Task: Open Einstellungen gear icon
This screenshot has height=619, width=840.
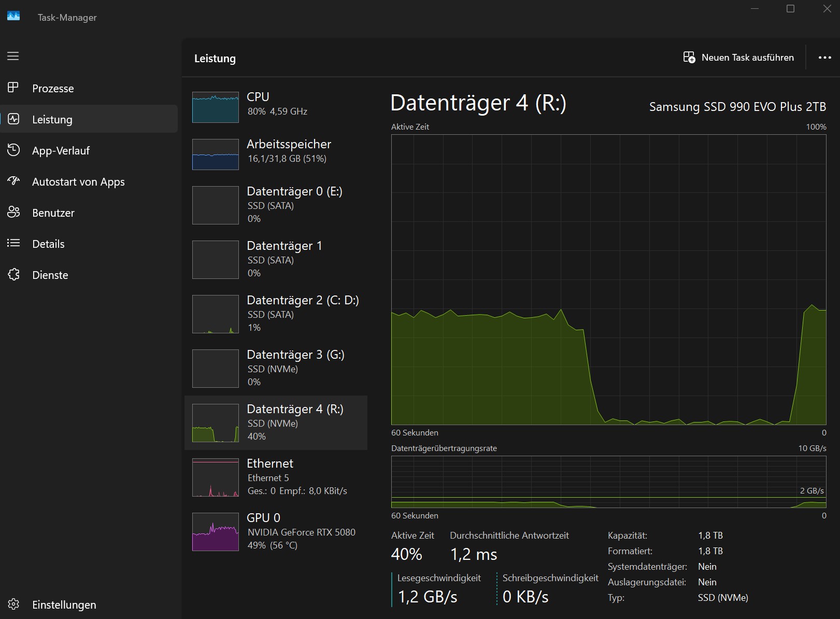Action: (x=13, y=604)
